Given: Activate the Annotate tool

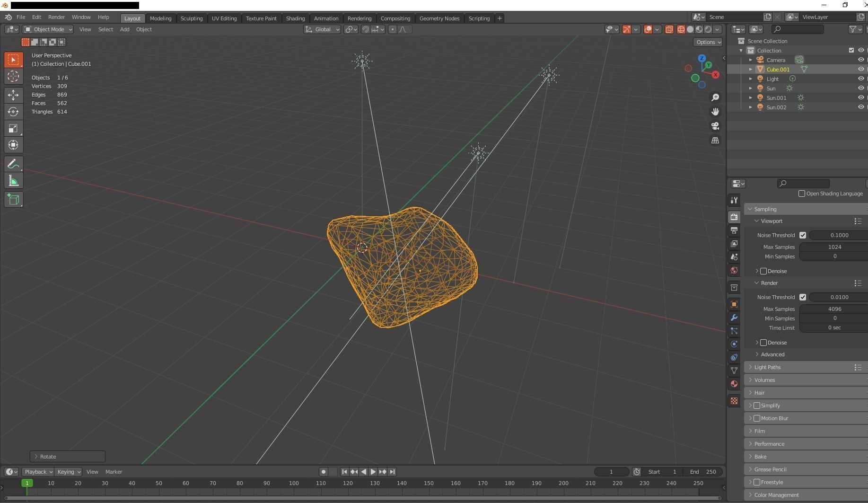Looking at the screenshot, I should click(x=13, y=164).
